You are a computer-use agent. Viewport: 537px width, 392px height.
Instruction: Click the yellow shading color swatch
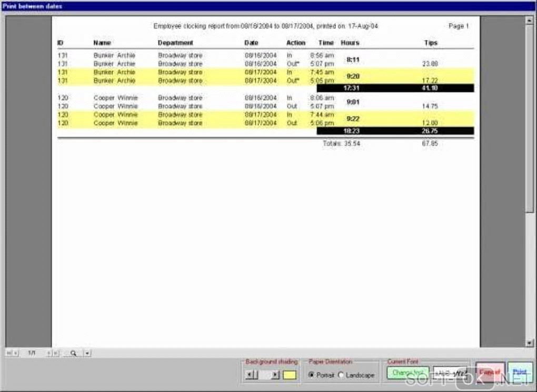click(x=290, y=375)
